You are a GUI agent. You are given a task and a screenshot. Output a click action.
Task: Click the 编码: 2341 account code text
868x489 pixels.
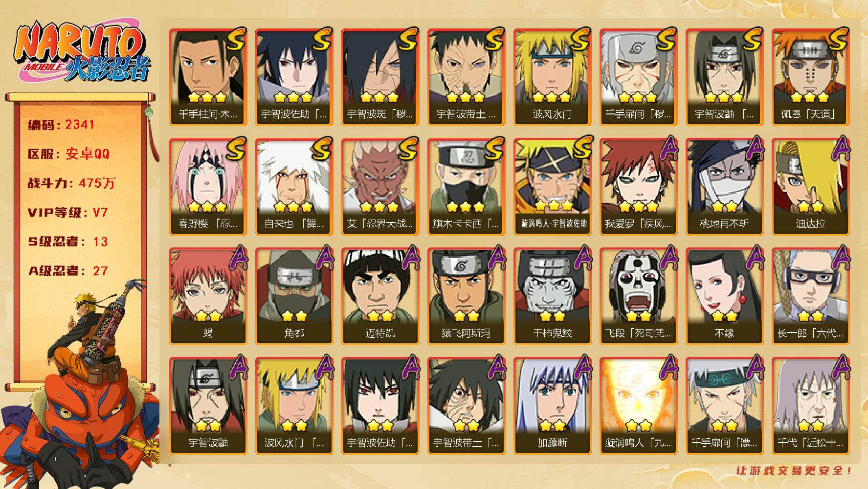tap(61, 125)
